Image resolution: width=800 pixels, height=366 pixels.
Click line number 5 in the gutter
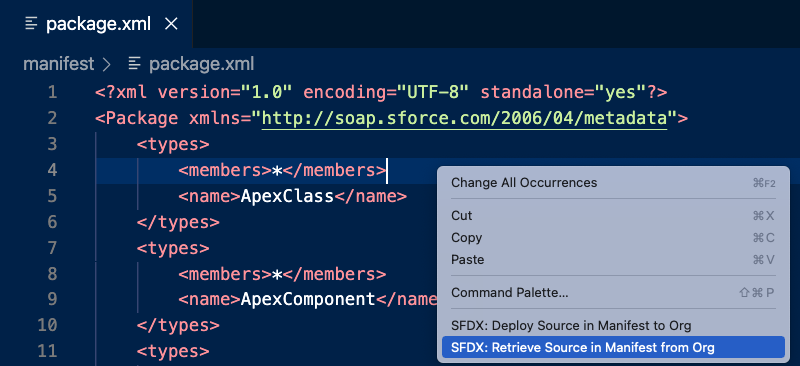(x=52, y=196)
